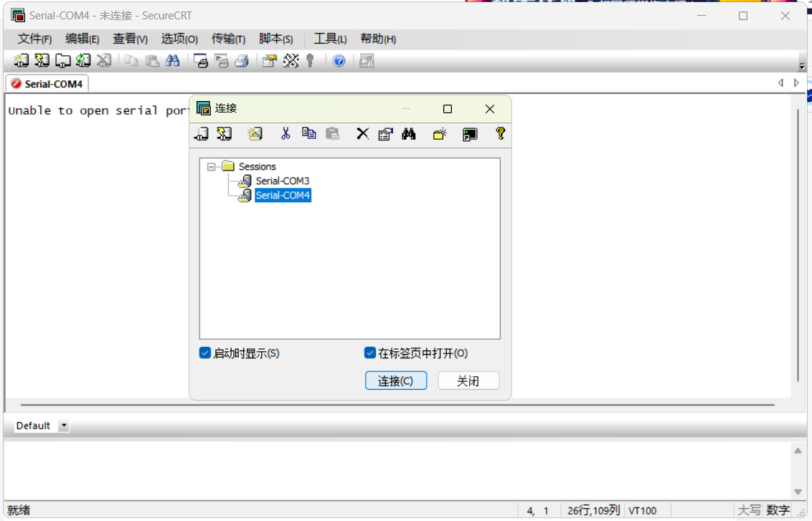Image resolution: width=812 pixels, height=521 pixels.
Task: Click the Session Options icon on main toolbar
Action: click(268, 61)
